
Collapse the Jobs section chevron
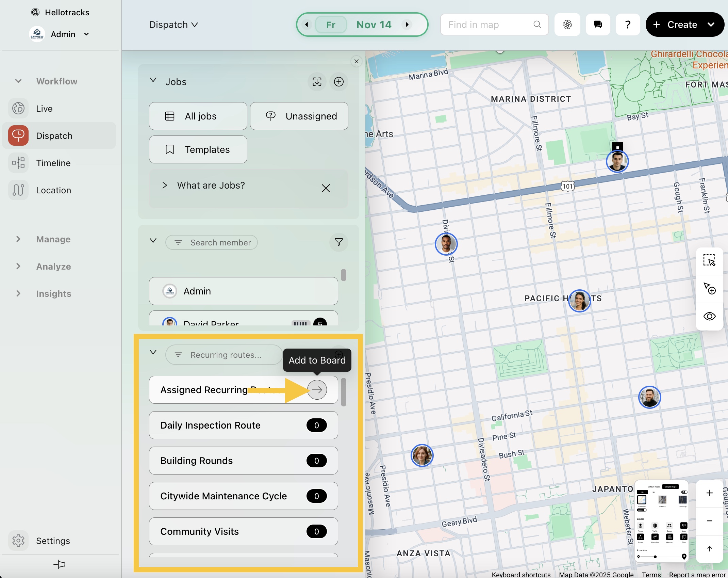[x=153, y=80]
